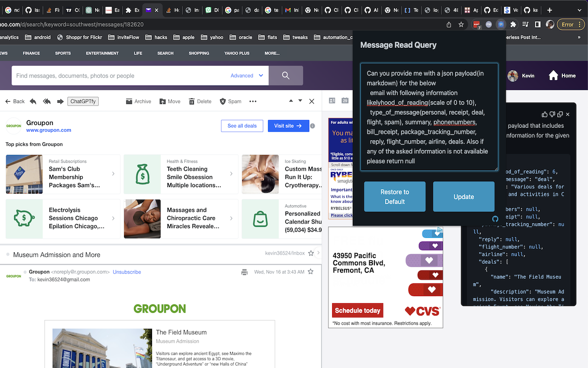Open the GitHub icon in extension popup
Image resolution: width=588 pixels, height=368 pixels.
click(x=495, y=219)
